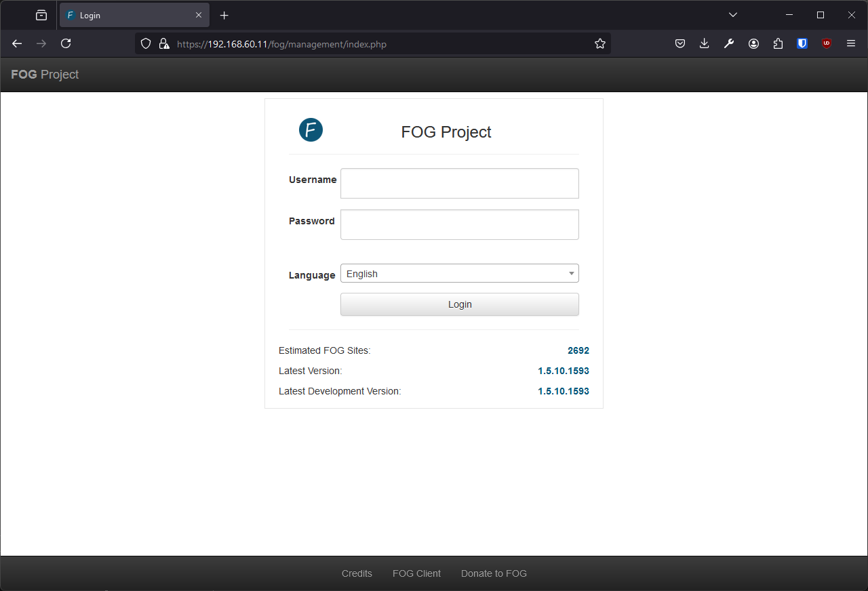Click the greyed forward navigation arrow
This screenshot has width=868, height=591.
tap(41, 43)
